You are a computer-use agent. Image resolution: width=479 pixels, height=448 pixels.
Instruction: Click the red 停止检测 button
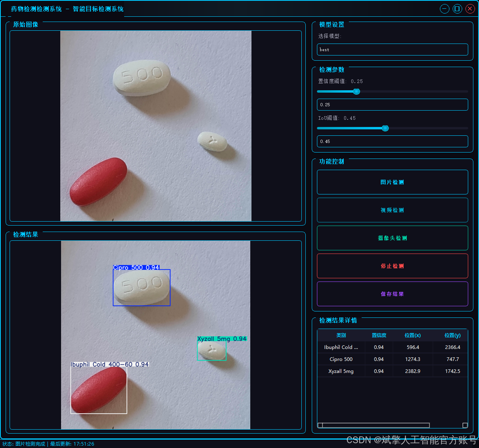[x=392, y=266]
